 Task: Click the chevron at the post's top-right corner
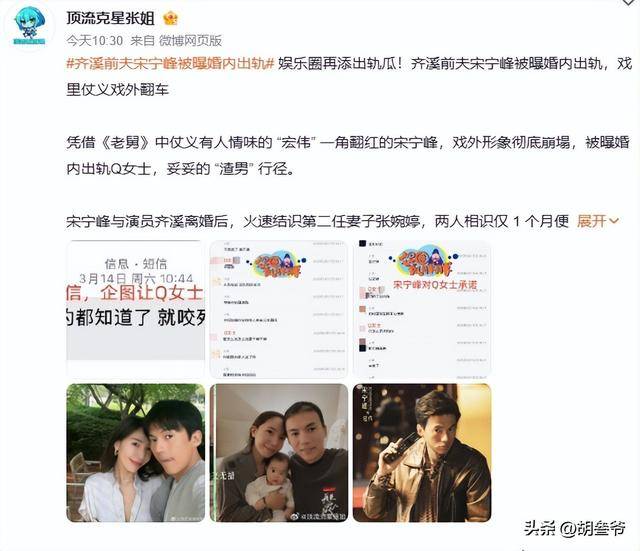coord(629,2)
